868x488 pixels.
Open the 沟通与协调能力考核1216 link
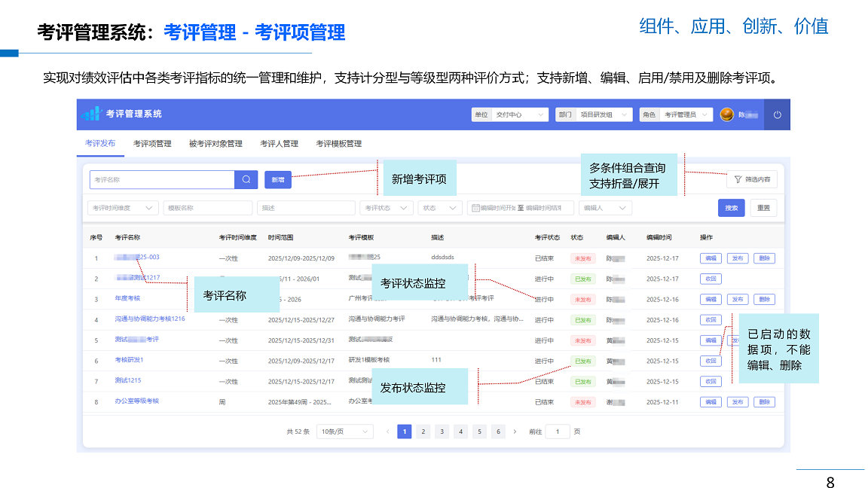click(x=150, y=319)
